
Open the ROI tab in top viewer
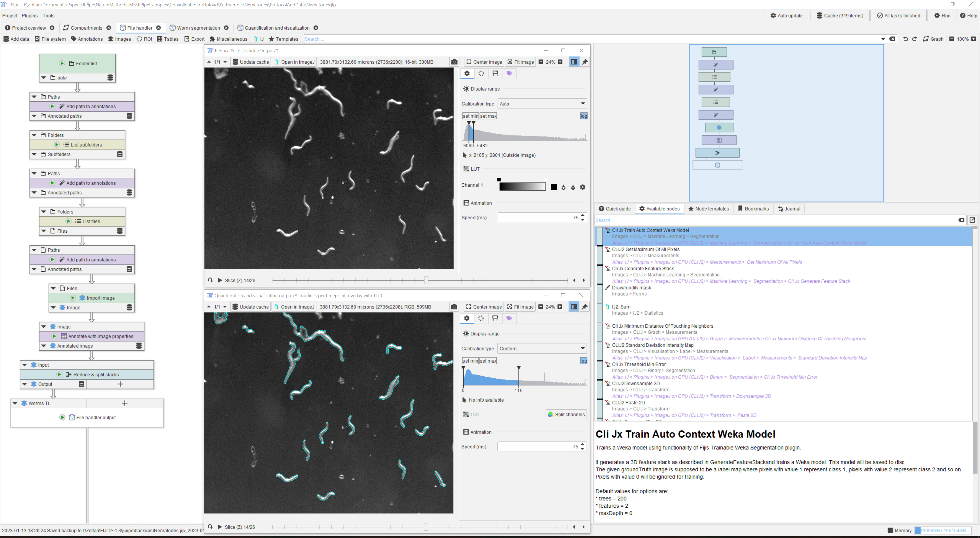pyautogui.click(x=481, y=74)
